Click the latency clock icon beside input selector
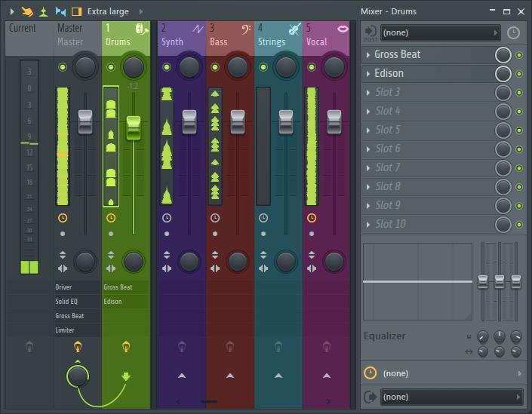 click(x=513, y=33)
